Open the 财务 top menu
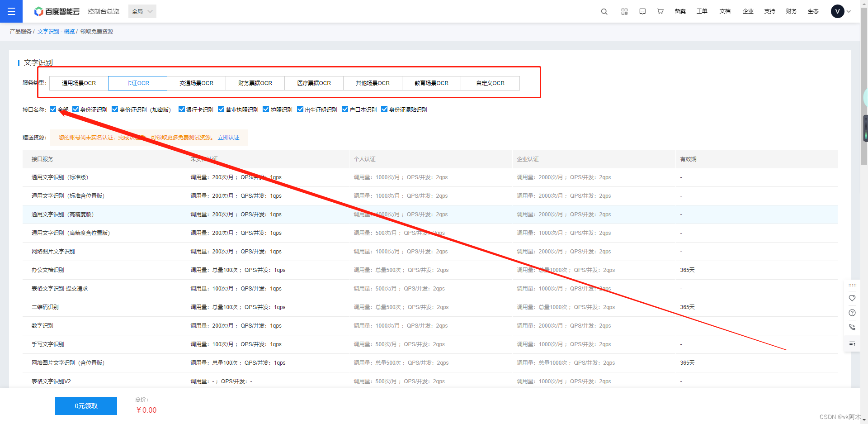The width and height of the screenshot is (868, 424). click(x=791, y=11)
